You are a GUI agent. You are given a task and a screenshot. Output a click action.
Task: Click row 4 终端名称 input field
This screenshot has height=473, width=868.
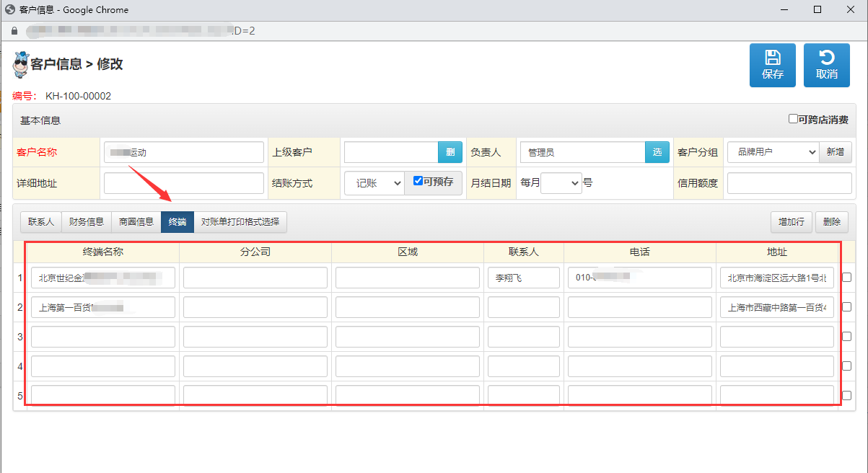tap(103, 366)
